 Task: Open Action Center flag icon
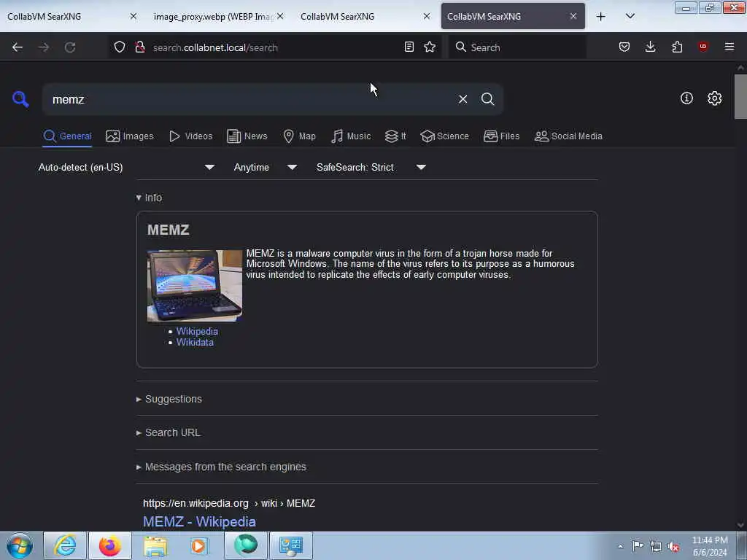pos(638,545)
